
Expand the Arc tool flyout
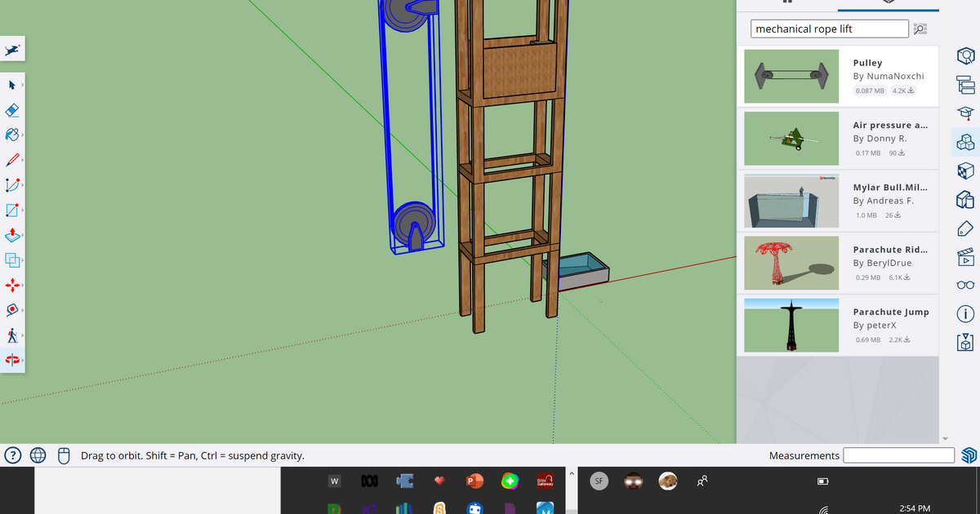tap(22, 184)
